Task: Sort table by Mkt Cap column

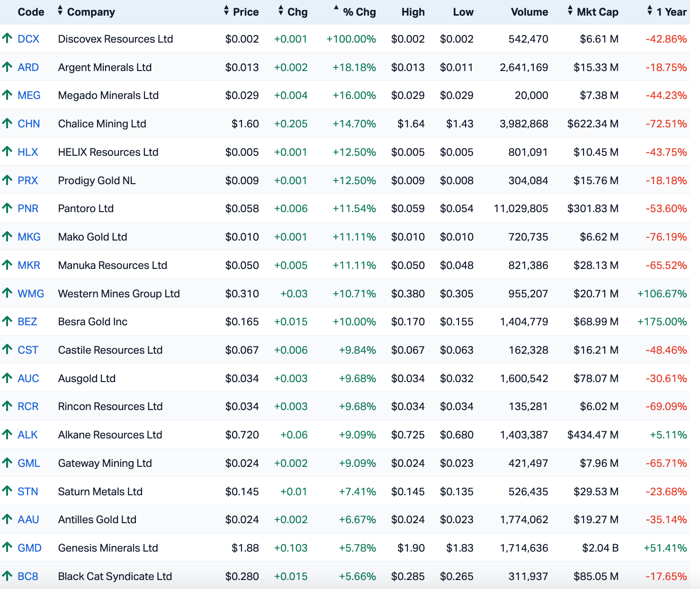Action: point(592,12)
